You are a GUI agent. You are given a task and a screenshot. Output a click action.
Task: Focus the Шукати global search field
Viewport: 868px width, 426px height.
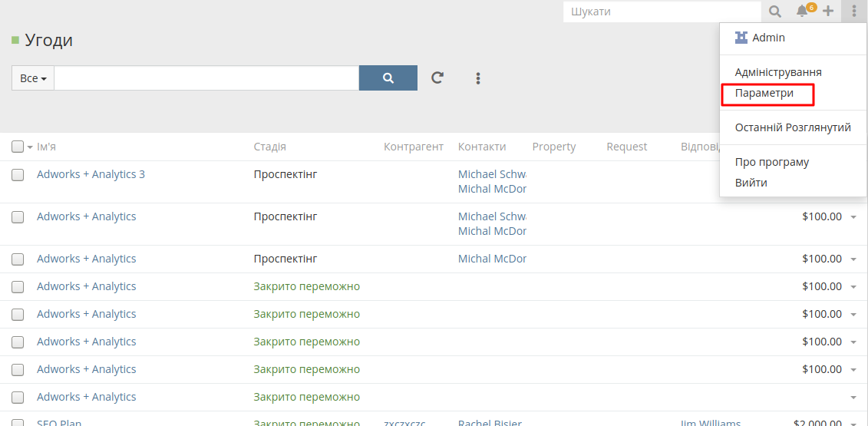pos(662,12)
